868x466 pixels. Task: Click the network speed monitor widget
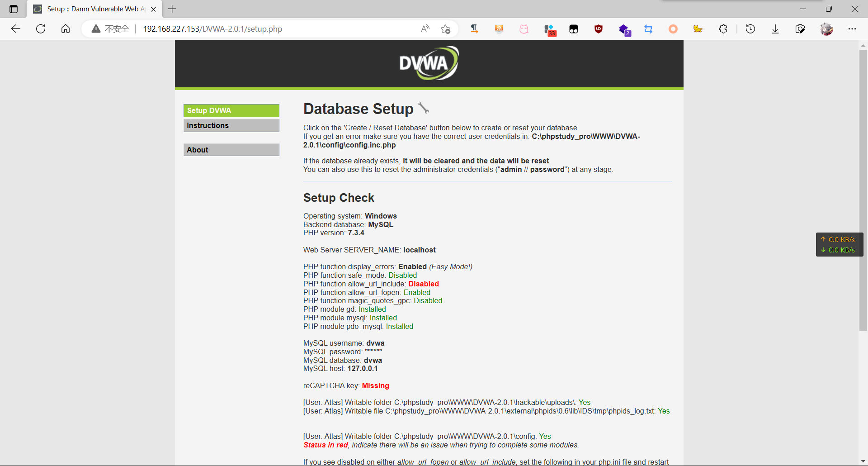coord(839,245)
